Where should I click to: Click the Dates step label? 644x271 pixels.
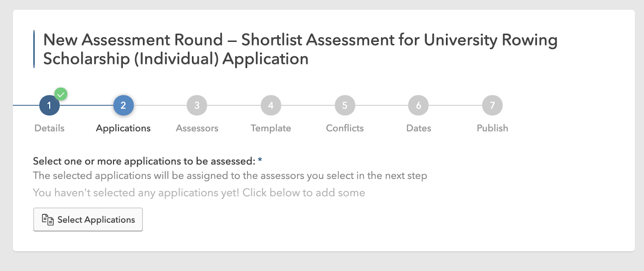click(419, 128)
